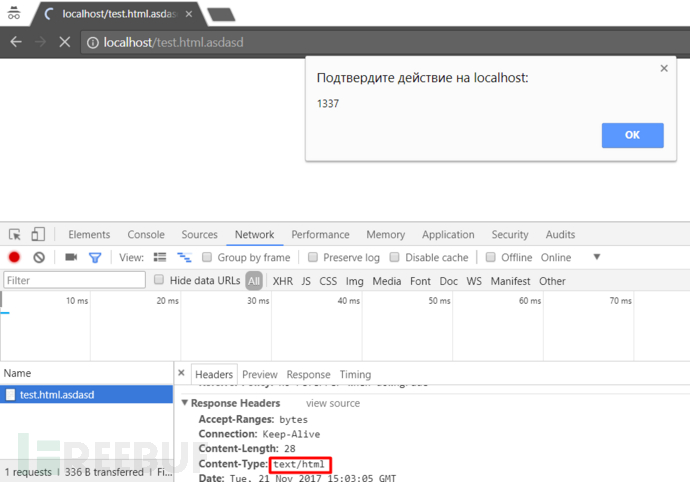Click the browser back arrow
The width and height of the screenshot is (690, 482).
click(x=16, y=42)
